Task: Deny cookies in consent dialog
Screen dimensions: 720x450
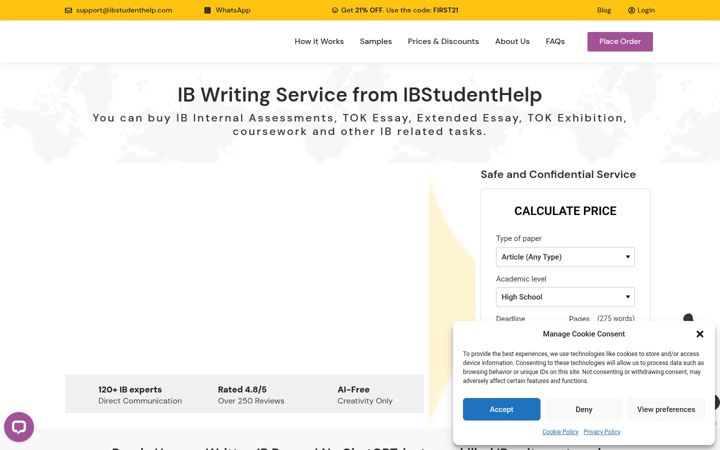Action: (584, 409)
